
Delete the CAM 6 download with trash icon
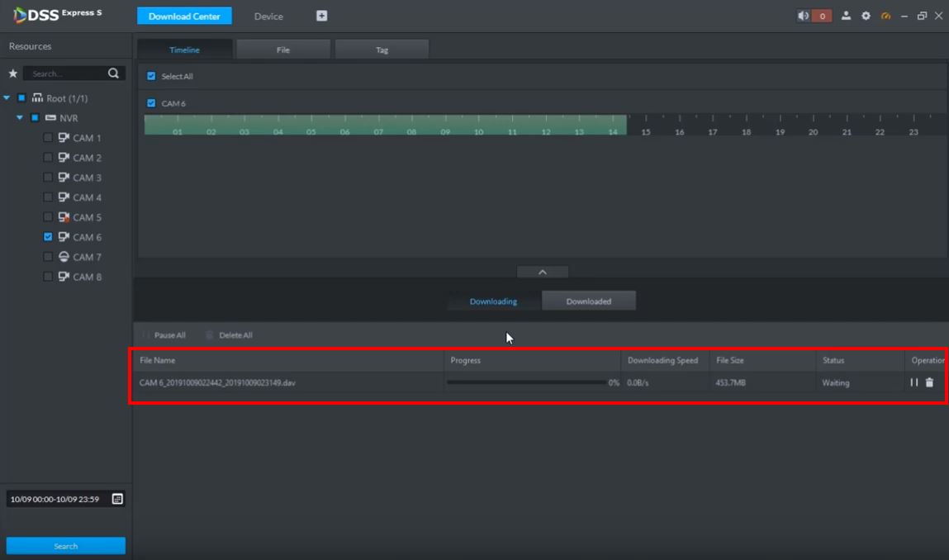[x=930, y=382]
